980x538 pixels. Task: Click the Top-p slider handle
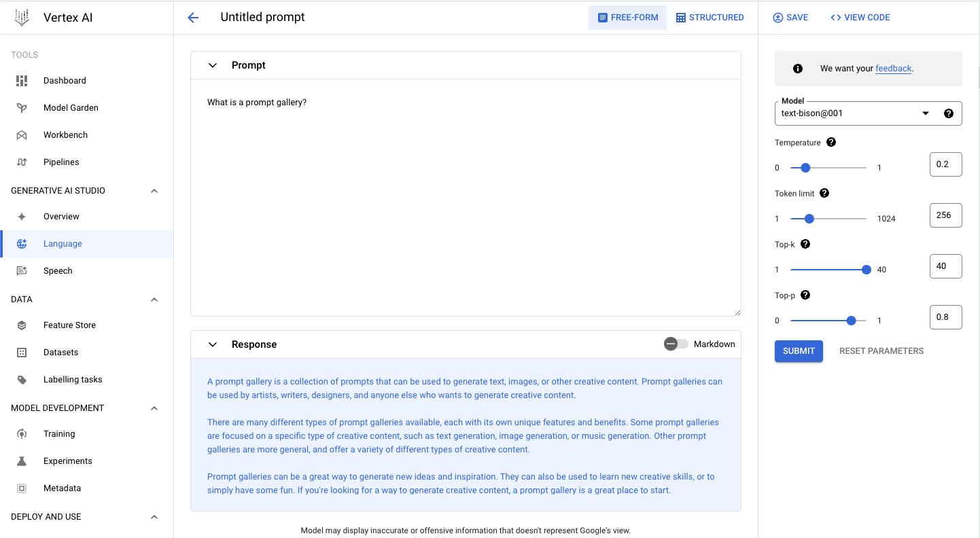pos(851,321)
